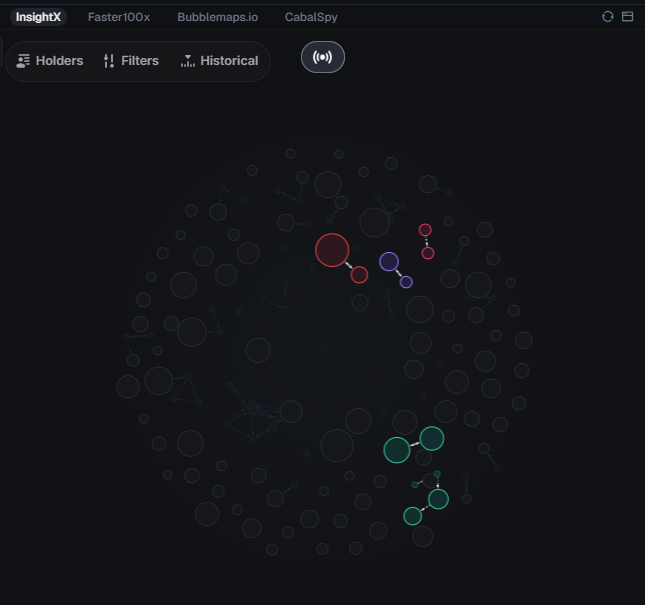The width and height of the screenshot is (645, 605).
Task: Select the small red bubble linked to largest red
Action: (359, 275)
